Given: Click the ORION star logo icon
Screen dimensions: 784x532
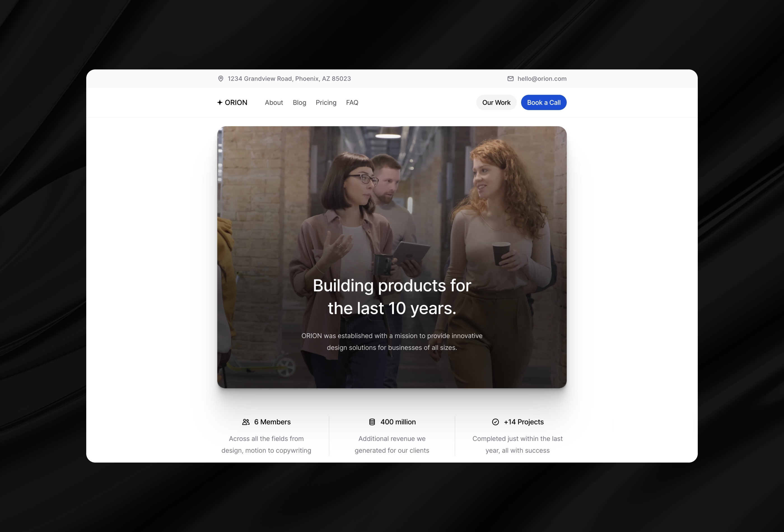Looking at the screenshot, I should pos(220,102).
